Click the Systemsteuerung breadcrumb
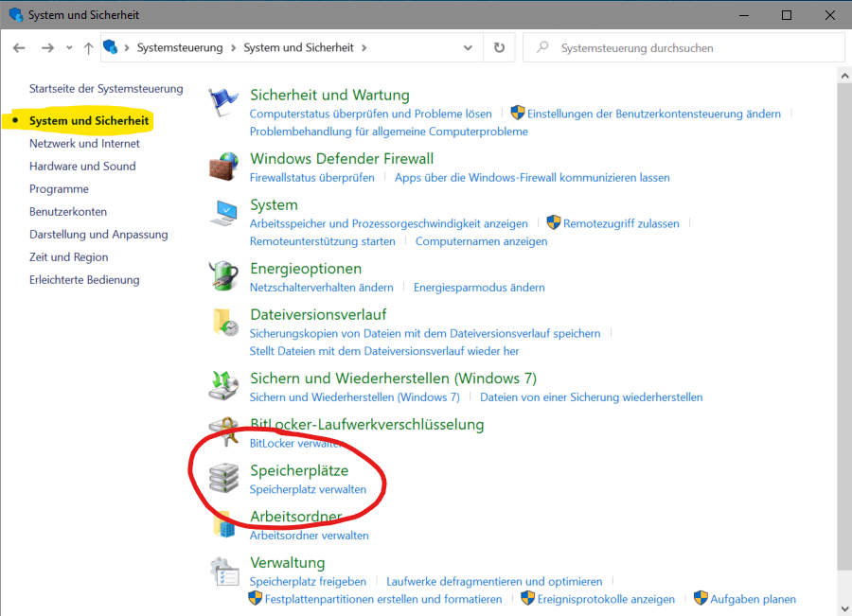Viewport: 852px width, 616px height. click(180, 48)
